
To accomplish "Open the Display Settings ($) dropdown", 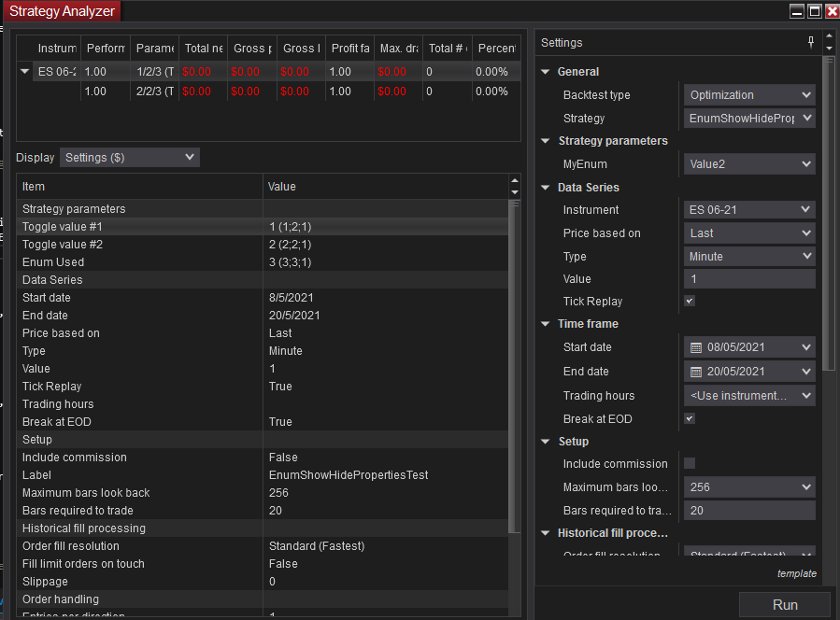I will 129,158.
